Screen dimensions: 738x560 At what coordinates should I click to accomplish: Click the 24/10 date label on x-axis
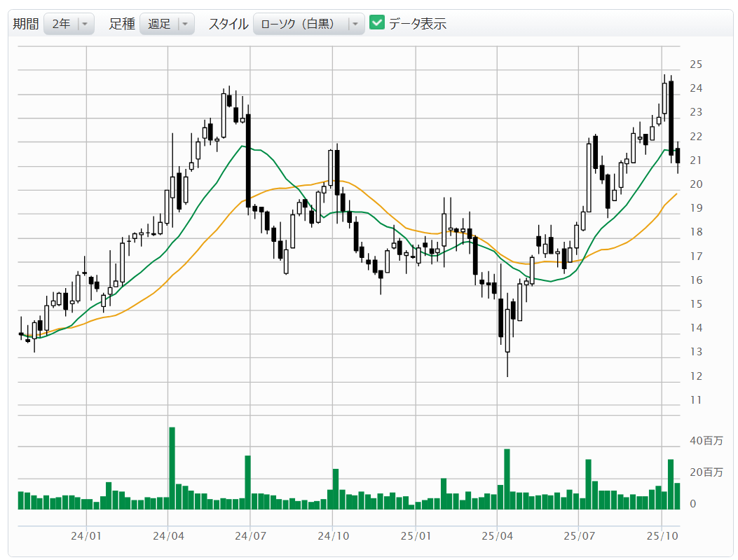[x=333, y=536]
